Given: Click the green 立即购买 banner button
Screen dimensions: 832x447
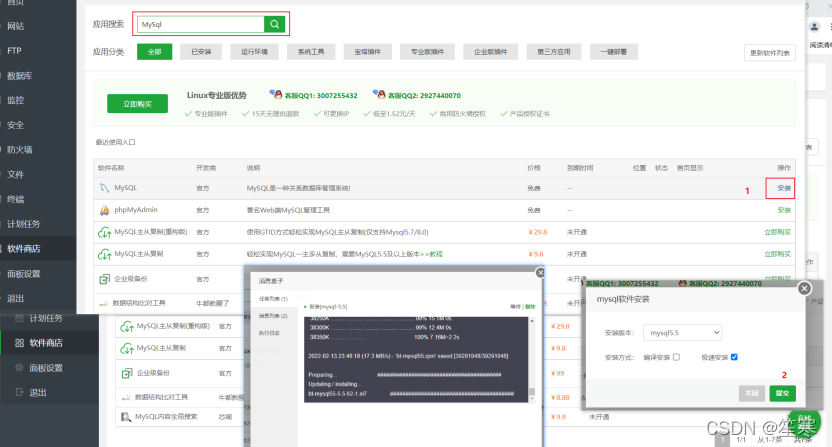Looking at the screenshot, I should (137, 104).
